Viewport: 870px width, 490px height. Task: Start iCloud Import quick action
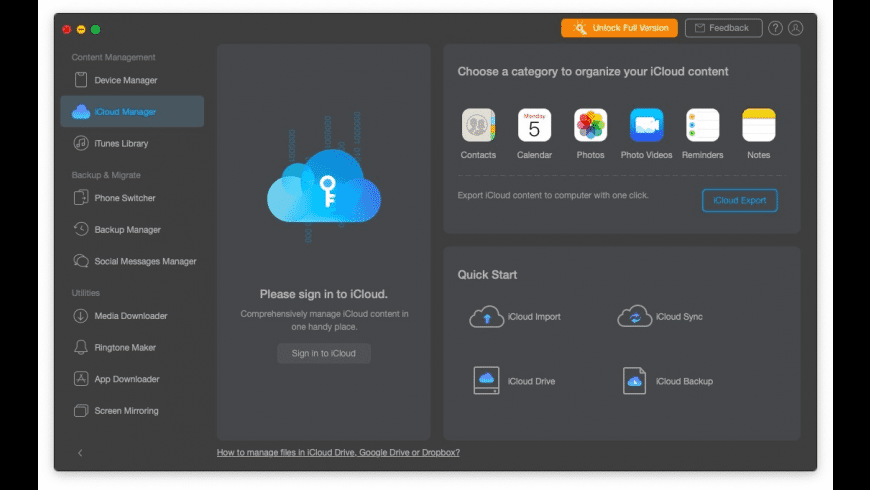[515, 316]
